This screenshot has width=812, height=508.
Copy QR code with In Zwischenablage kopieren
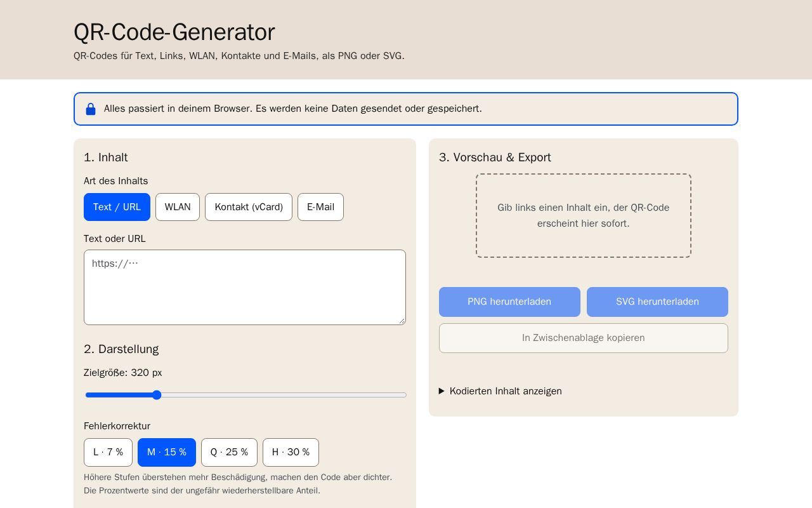point(584,338)
